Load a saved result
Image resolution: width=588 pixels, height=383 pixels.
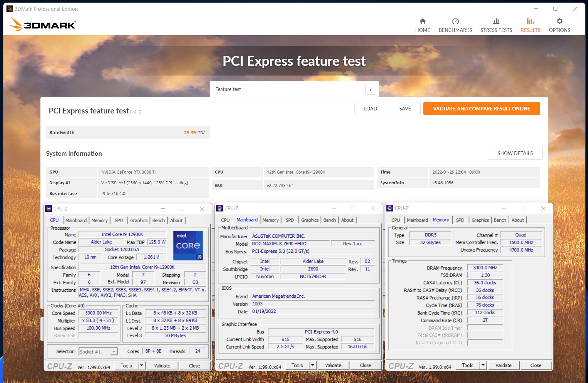click(x=371, y=108)
